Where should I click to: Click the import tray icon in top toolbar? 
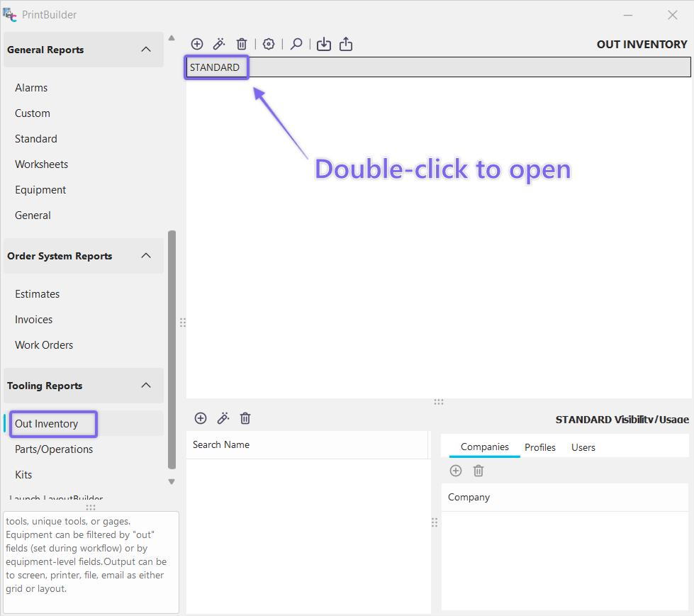324,45
